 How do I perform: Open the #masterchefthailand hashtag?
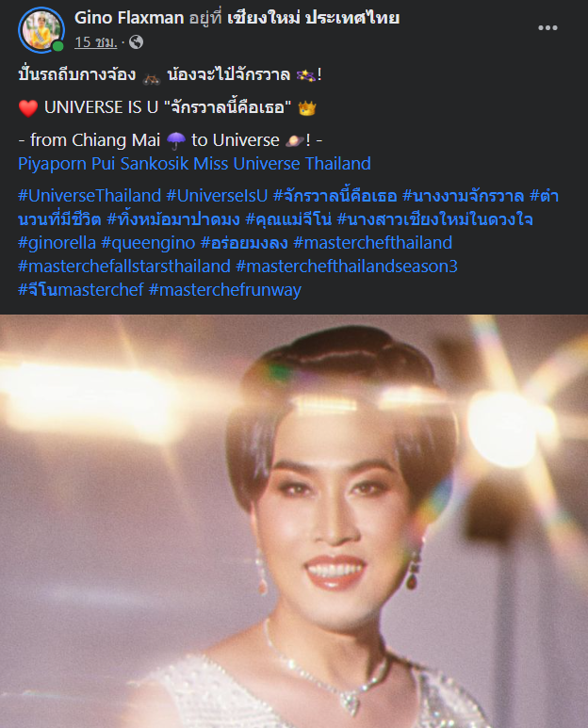(373, 243)
